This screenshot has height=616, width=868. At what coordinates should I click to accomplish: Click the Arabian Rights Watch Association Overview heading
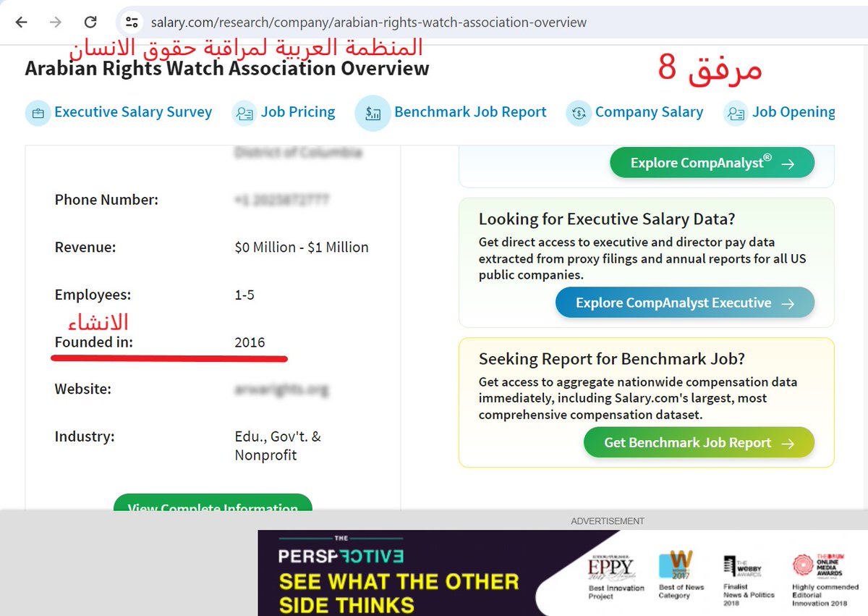[227, 69]
